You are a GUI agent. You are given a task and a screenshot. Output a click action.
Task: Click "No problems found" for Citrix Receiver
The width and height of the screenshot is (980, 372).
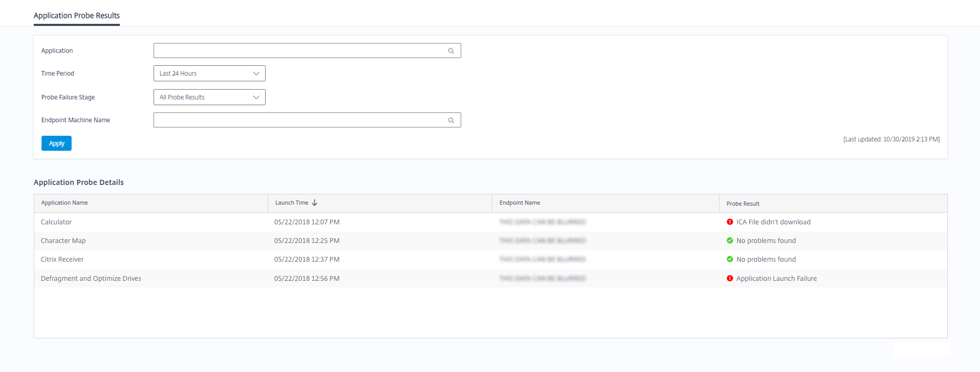click(766, 260)
